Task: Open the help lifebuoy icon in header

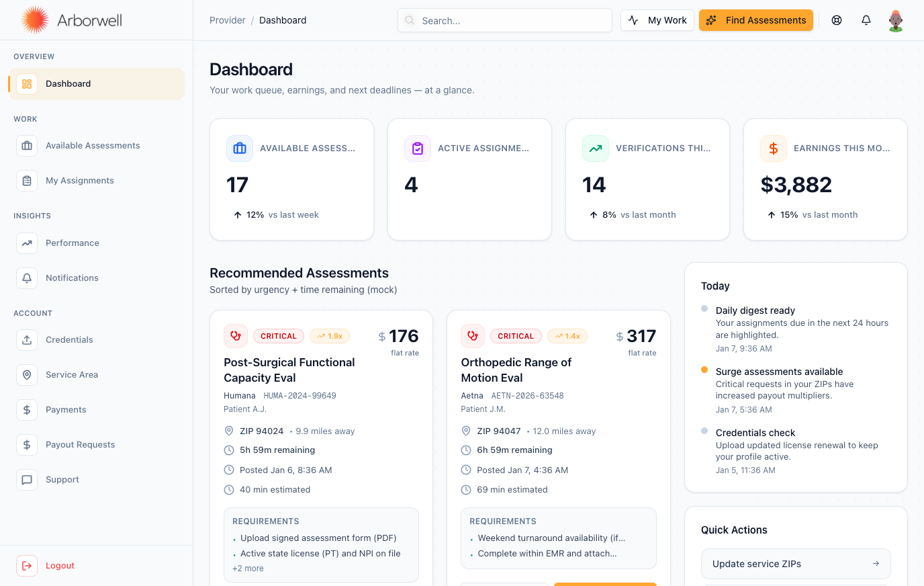Action: click(837, 20)
